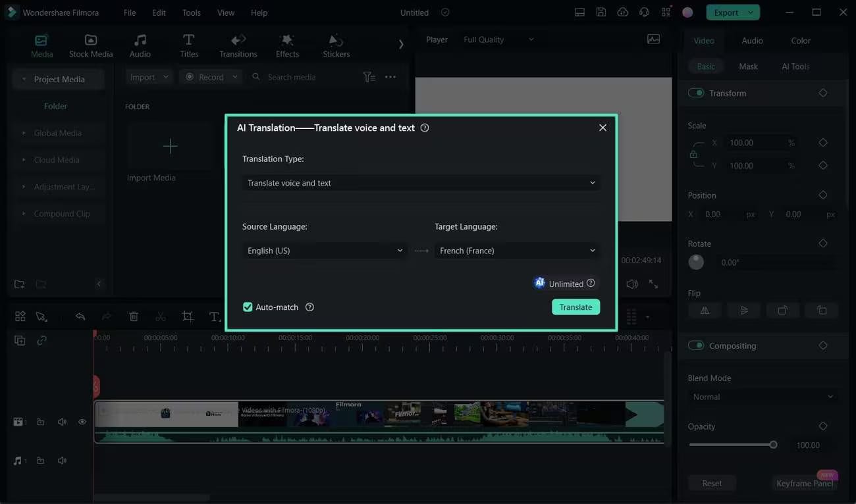
Task: Mute video track 1 audio
Action: (x=62, y=422)
